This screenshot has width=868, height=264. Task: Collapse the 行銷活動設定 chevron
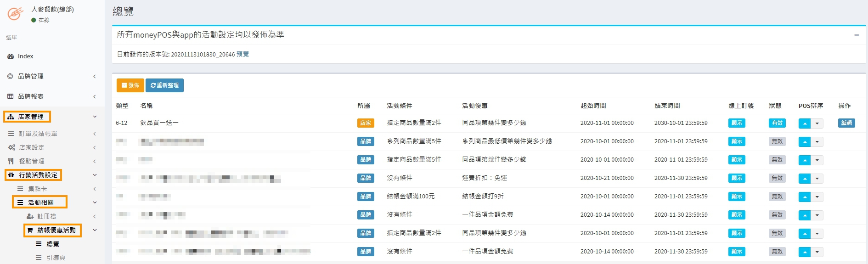coord(95,175)
